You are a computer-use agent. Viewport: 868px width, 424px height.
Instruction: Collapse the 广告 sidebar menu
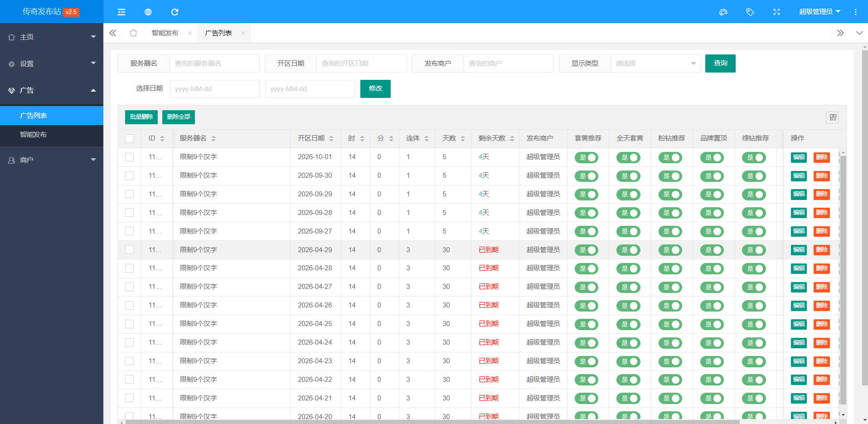[52, 91]
